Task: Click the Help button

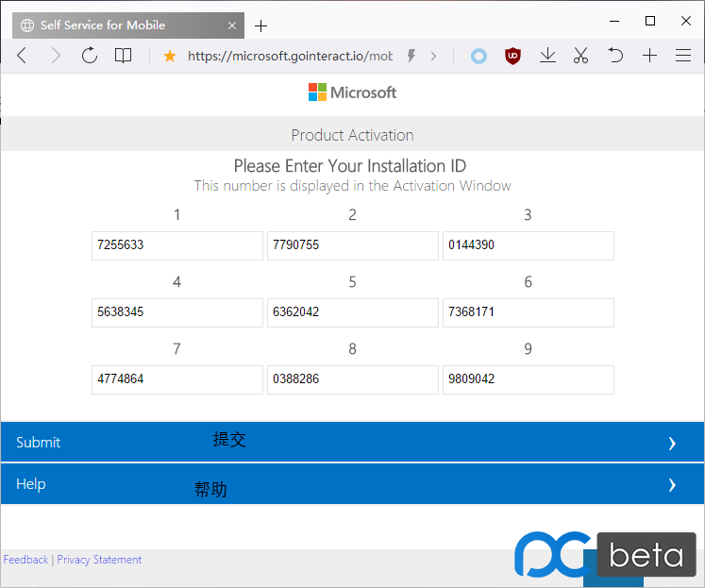Action: click(x=353, y=484)
